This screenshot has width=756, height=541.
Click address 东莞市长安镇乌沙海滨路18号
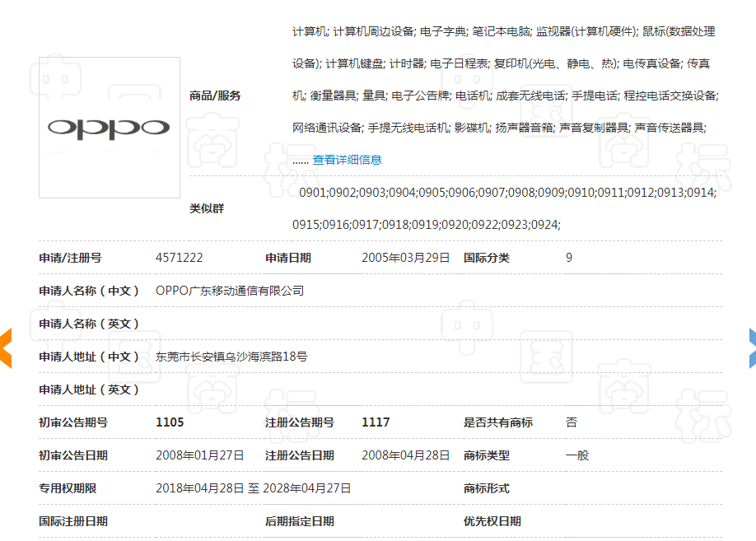click(231, 357)
